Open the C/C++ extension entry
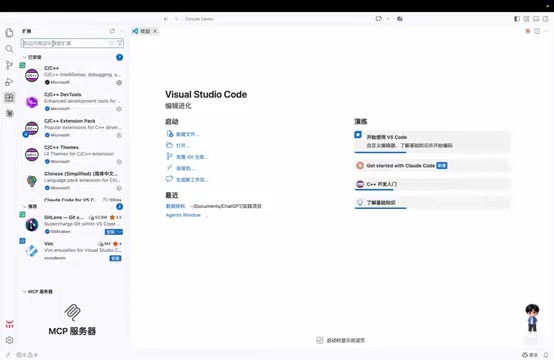This screenshot has width=554, height=360. click(x=72, y=75)
